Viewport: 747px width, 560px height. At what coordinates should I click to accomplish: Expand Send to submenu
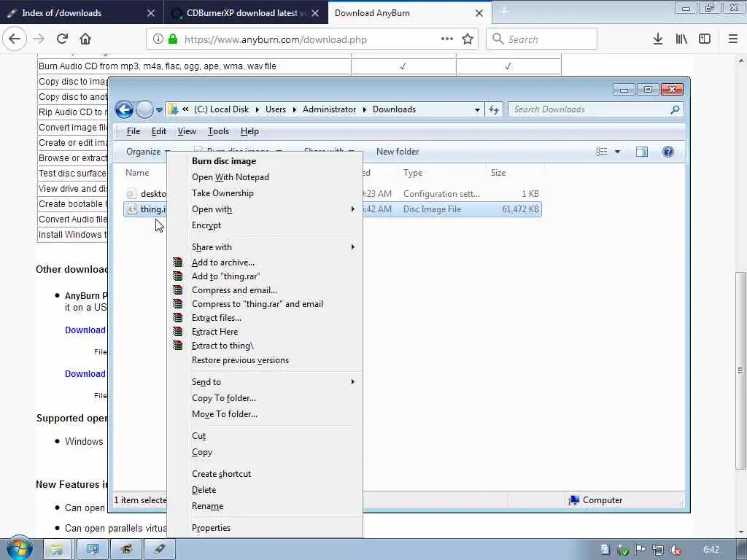pyautogui.click(x=352, y=381)
